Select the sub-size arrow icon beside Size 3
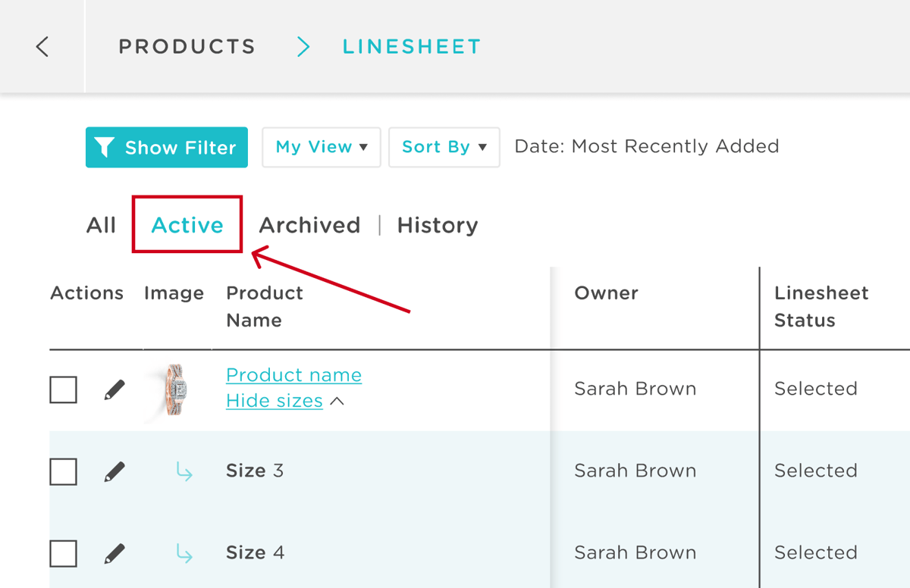The image size is (910, 588). [184, 471]
